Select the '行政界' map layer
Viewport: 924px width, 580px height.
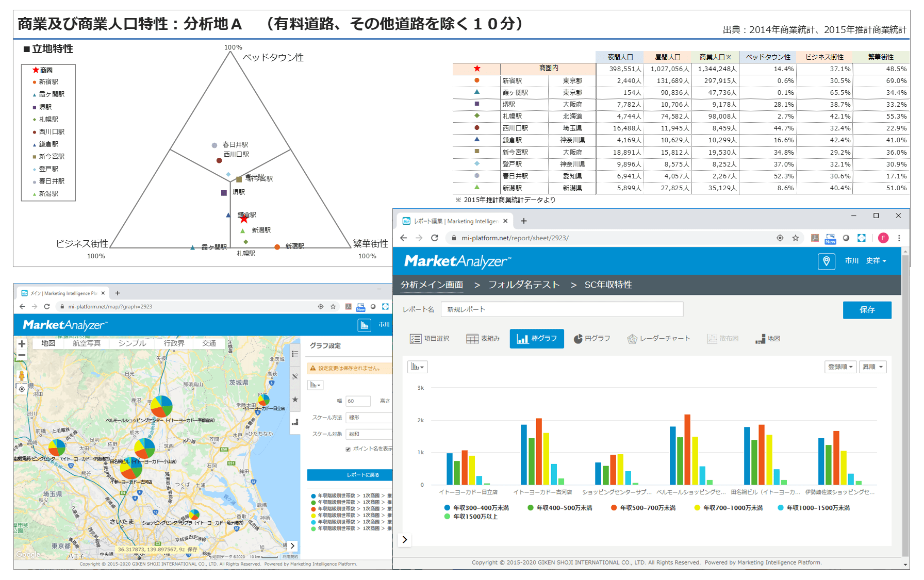(x=174, y=343)
